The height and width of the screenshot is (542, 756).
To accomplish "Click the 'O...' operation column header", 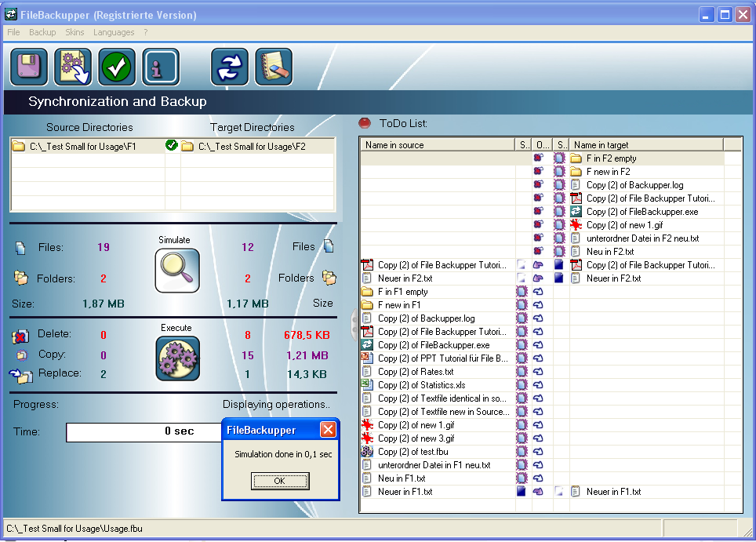I will click(542, 144).
